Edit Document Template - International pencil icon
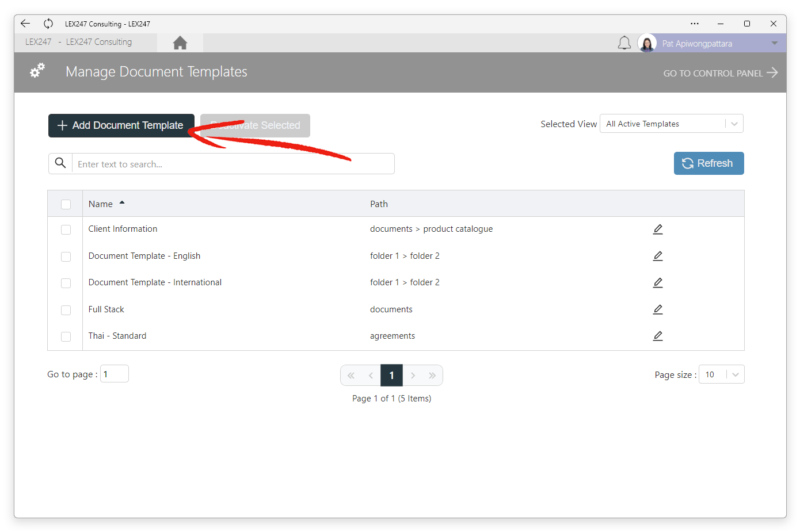 point(658,282)
